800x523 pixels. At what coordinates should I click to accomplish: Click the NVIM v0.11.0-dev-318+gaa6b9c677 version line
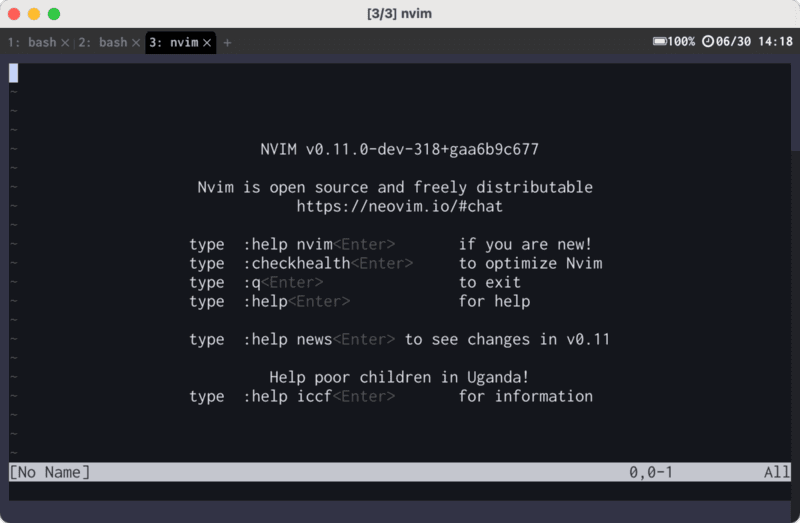[x=399, y=150]
